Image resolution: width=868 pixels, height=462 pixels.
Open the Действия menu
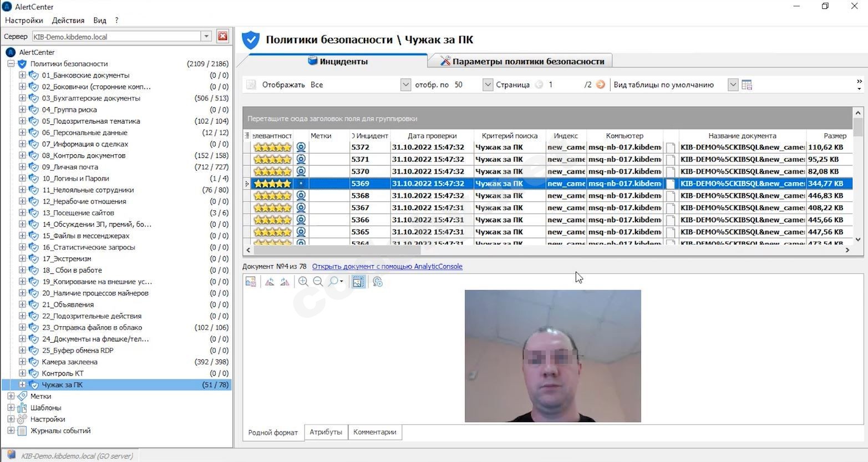(68, 20)
